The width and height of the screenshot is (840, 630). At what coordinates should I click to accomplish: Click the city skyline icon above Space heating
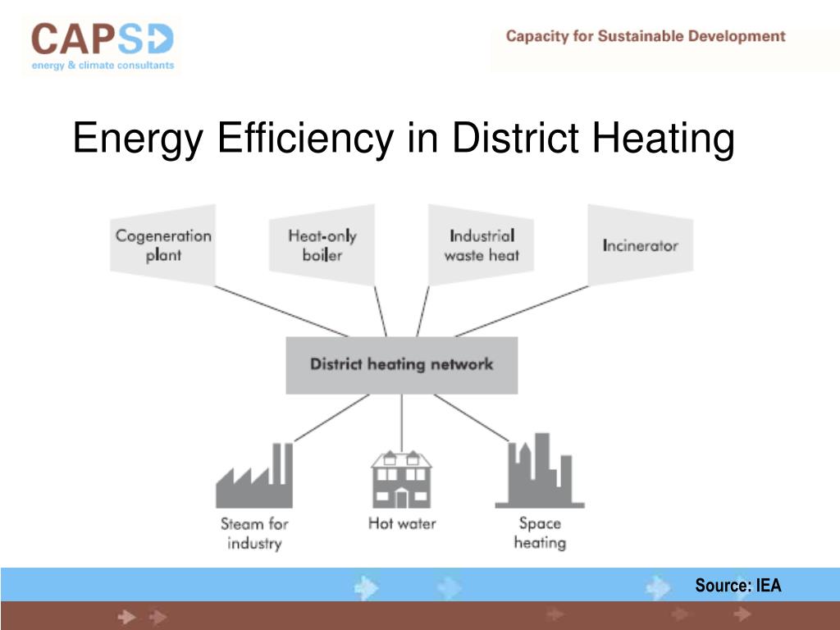(540, 470)
